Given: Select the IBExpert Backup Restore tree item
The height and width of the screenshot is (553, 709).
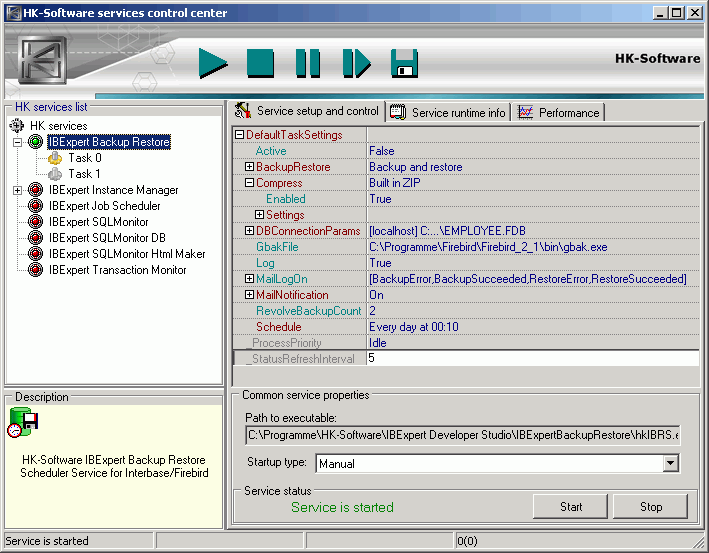Looking at the screenshot, I should [109, 142].
